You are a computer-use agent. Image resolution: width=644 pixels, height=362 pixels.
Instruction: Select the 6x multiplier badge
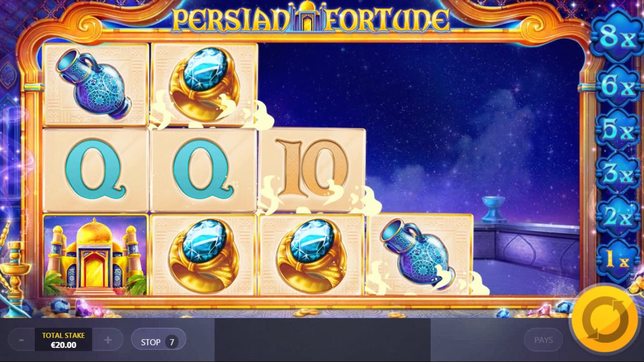click(x=618, y=85)
